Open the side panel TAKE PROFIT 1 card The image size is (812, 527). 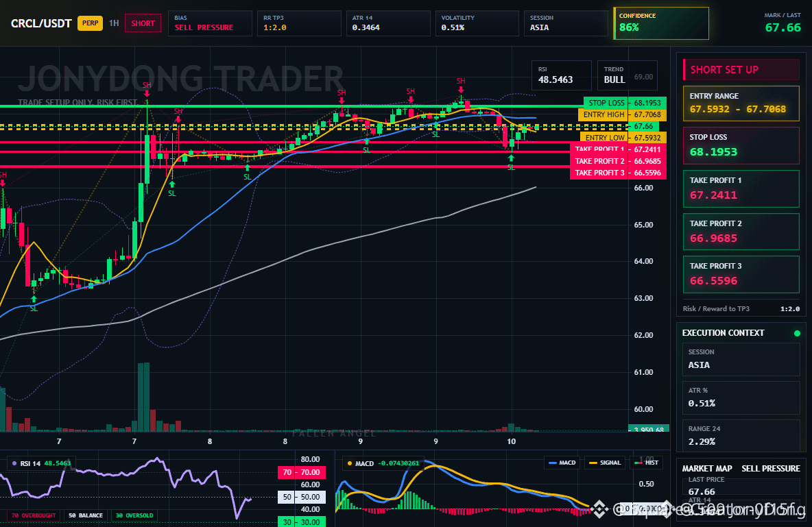(741, 188)
